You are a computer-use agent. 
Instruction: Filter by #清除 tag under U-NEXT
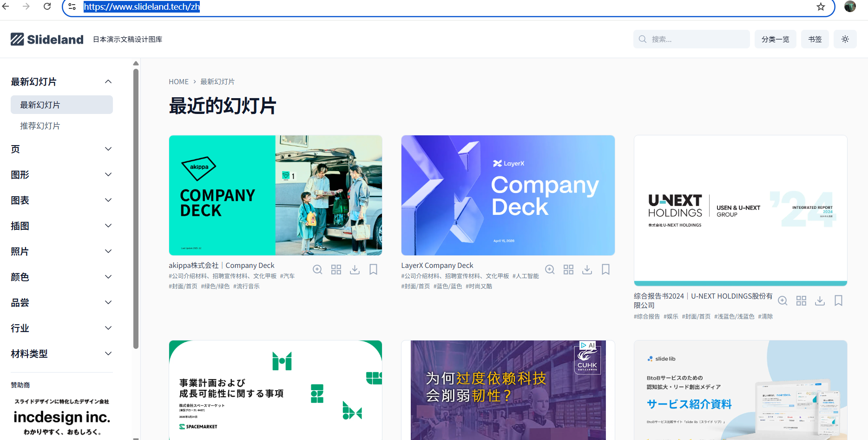point(765,317)
